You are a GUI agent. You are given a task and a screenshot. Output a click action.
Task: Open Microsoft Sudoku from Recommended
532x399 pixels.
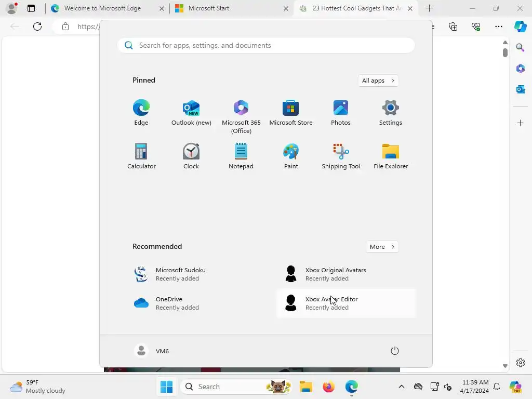tap(197, 274)
